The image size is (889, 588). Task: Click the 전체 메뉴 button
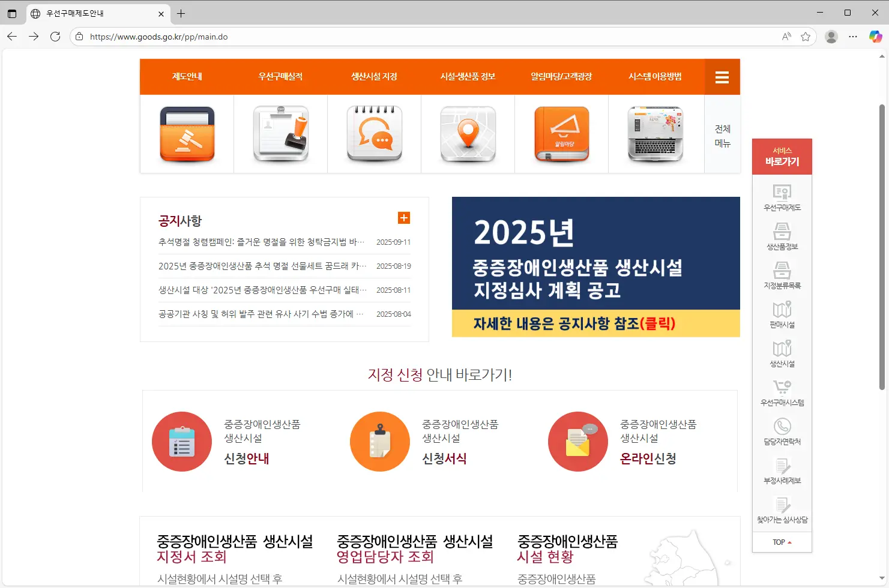tap(722, 136)
